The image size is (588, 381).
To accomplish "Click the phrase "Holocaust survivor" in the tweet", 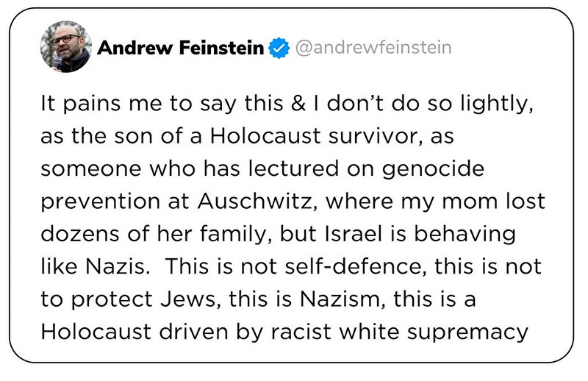I will click(x=313, y=136).
